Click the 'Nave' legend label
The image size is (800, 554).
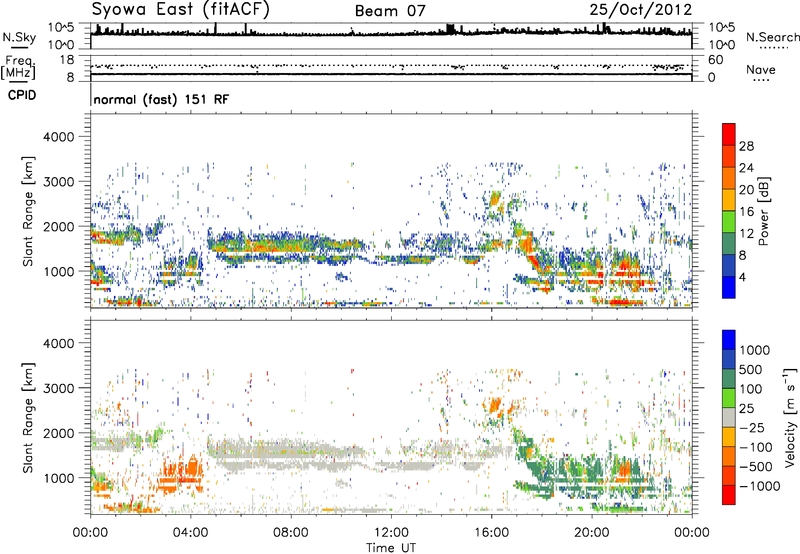click(761, 69)
